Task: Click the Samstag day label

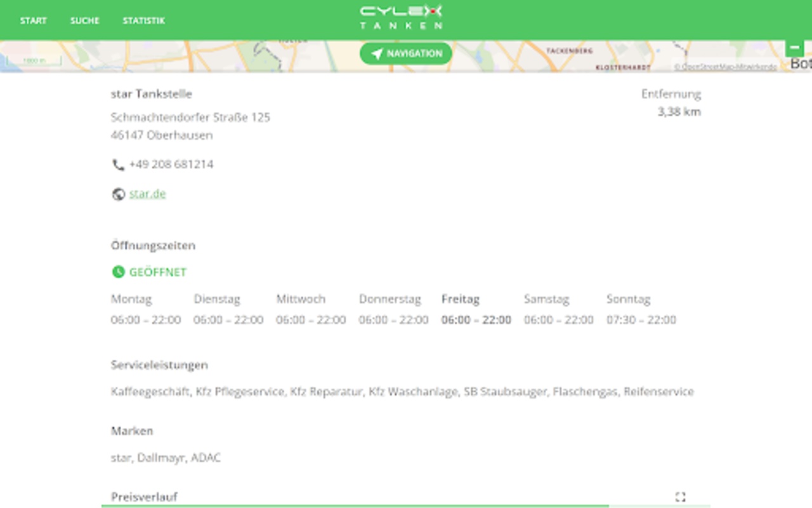Action: [547, 299]
